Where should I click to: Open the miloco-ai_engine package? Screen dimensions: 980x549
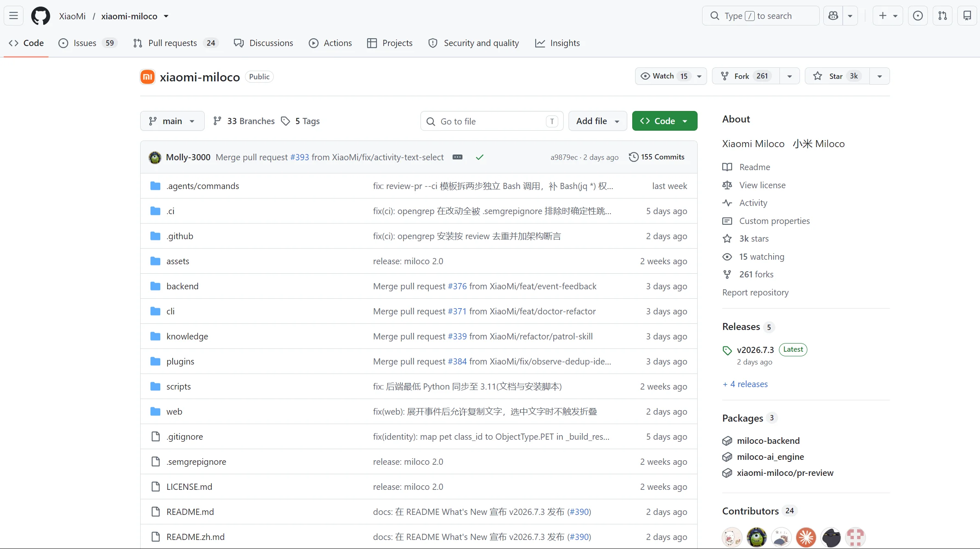(x=770, y=457)
